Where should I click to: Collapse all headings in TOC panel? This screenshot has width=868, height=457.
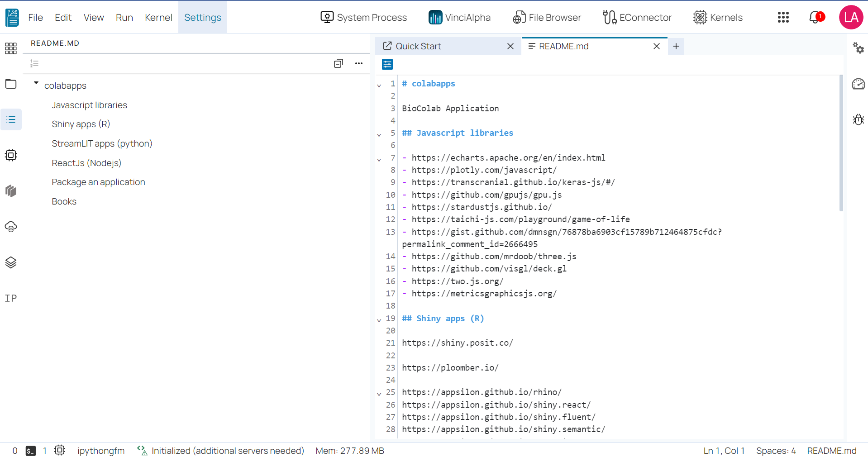(x=339, y=63)
